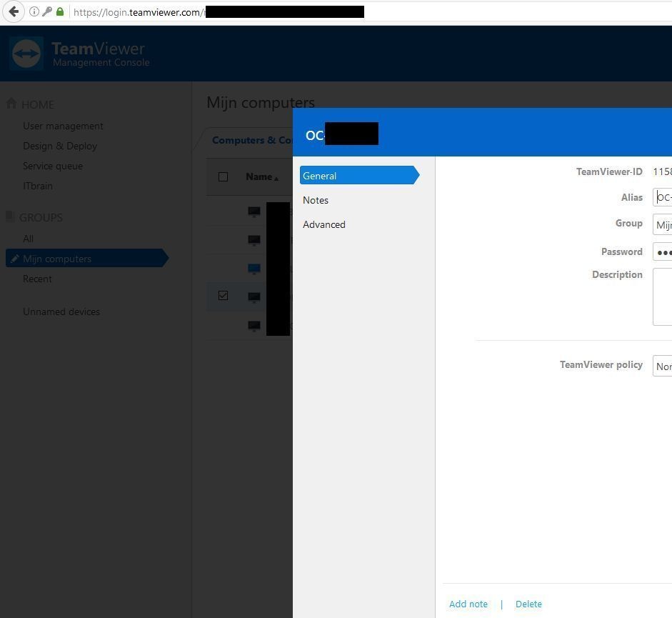
Task: Open ITbrain in sidebar
Action: tap(38, 186)
